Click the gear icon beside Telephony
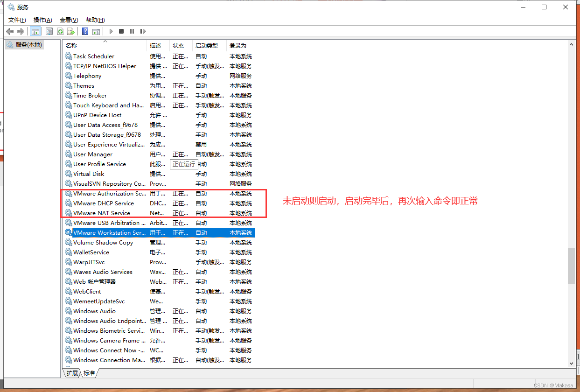Screen dimensions: 580x392 (x=69, y=76)
